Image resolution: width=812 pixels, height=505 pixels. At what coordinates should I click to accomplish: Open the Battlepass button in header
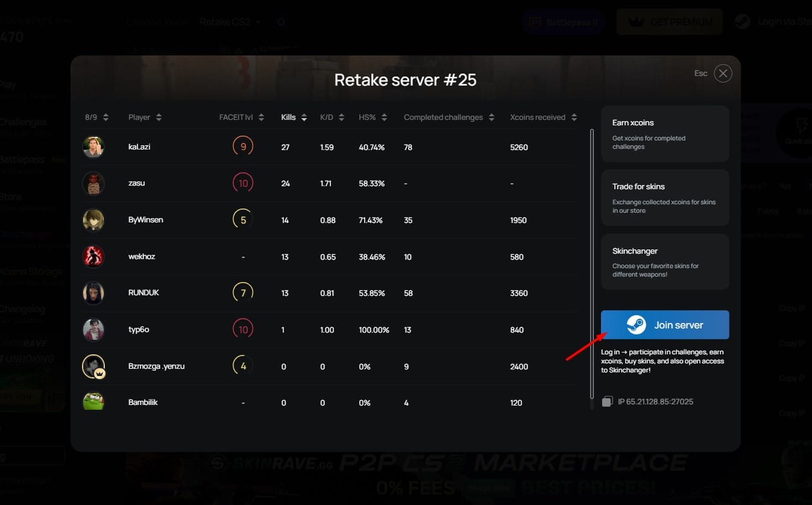pos(564,22)
